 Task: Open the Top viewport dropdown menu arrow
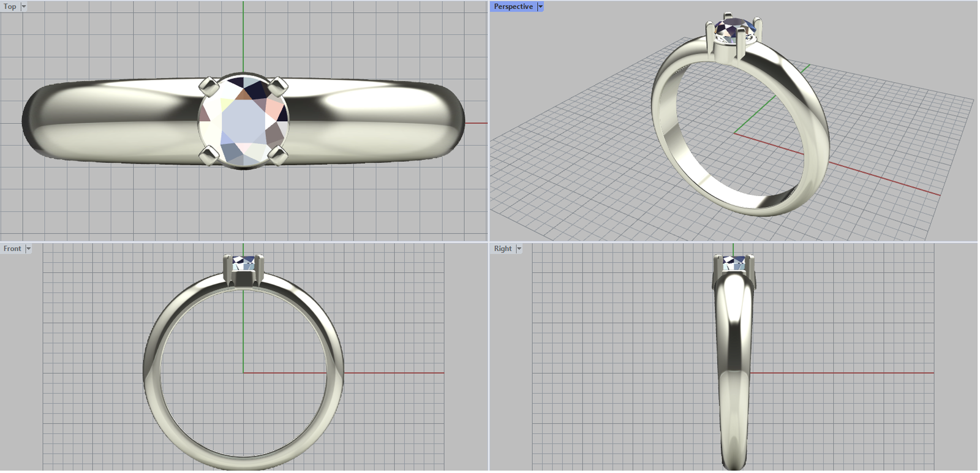tap(24, 7)
